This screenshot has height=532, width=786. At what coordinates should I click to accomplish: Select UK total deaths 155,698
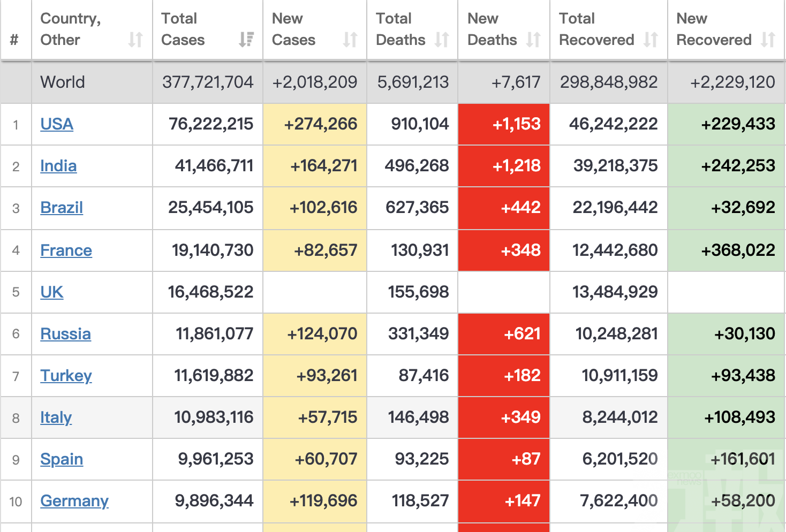418,292
